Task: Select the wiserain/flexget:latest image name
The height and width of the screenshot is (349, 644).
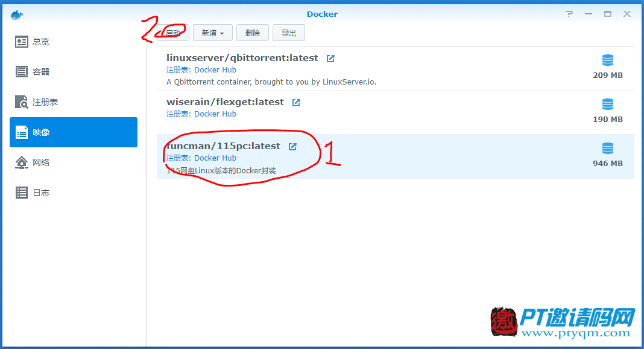Action: pyautogui.click(x=225, y=102)
